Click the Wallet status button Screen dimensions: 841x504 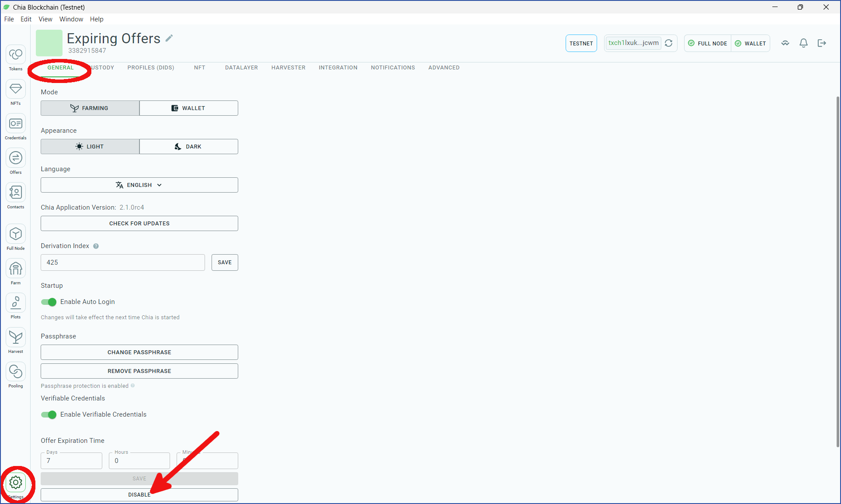click(x=751, y=43)
